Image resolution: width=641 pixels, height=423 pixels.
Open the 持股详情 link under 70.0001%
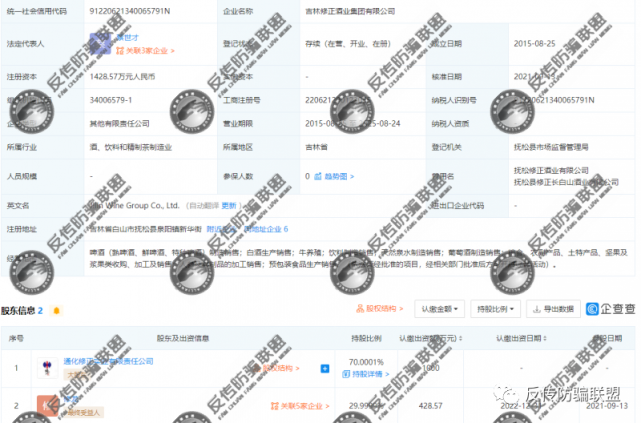[366, 374]
